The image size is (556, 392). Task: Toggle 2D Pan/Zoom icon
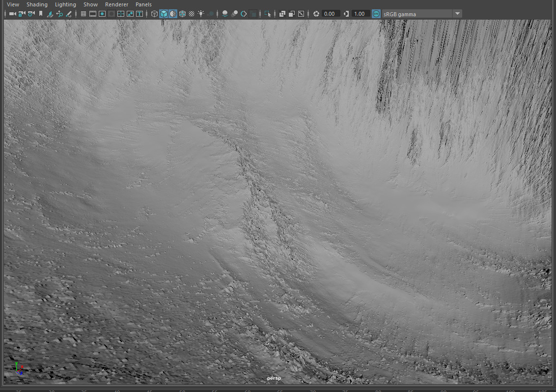[59, 14]
